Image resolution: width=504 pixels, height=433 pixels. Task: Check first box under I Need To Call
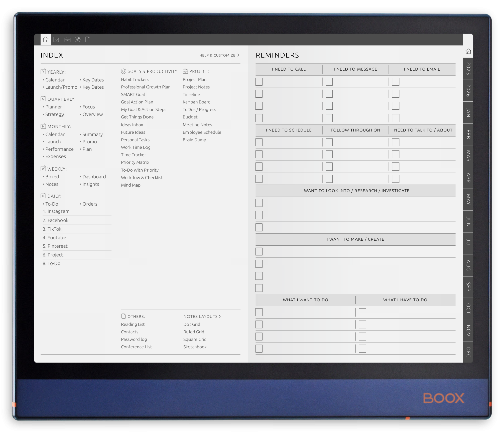tap(259, 82)
